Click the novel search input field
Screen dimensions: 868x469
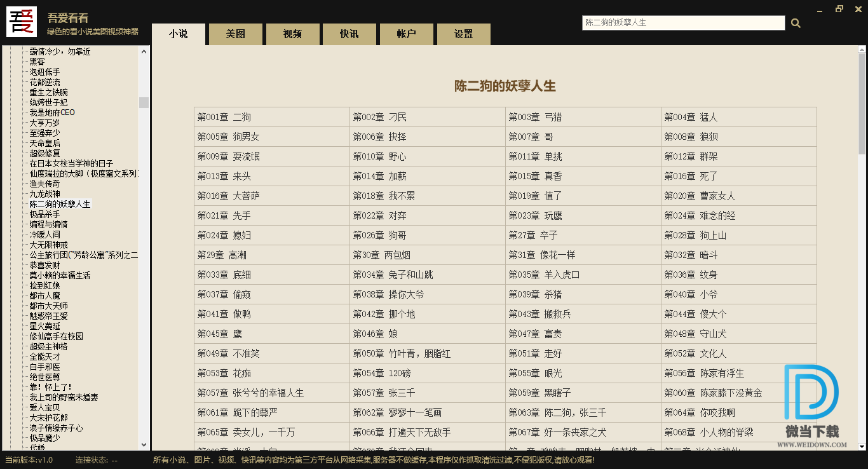(684, 23)
